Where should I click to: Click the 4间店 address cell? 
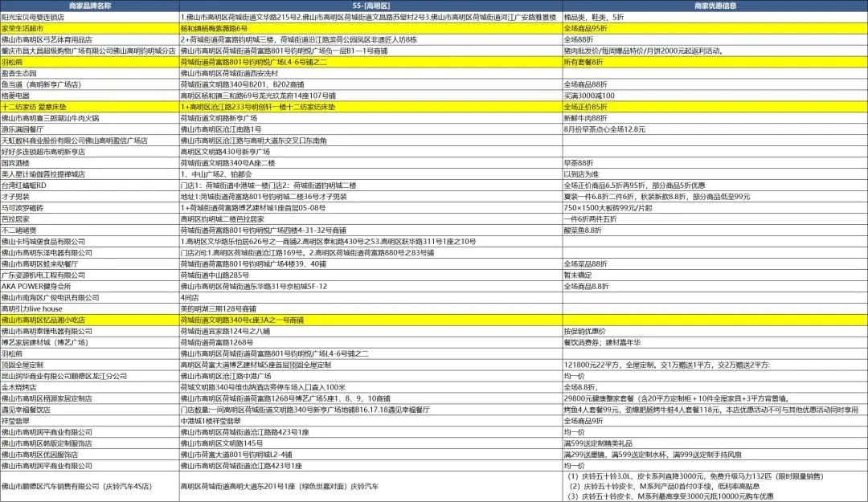(371, 298)
